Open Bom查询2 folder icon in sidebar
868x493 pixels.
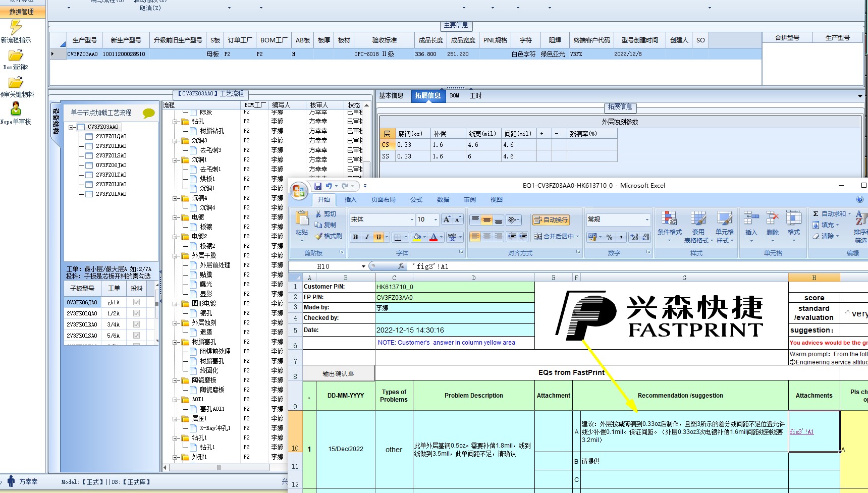pos(16,55)
